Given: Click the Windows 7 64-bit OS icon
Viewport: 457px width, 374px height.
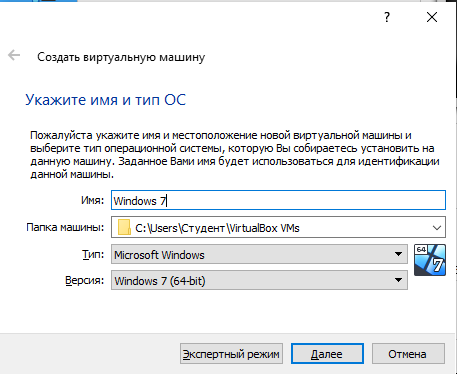Looking at the screenshot, I should pyautogui.click(x=430, y=260).
